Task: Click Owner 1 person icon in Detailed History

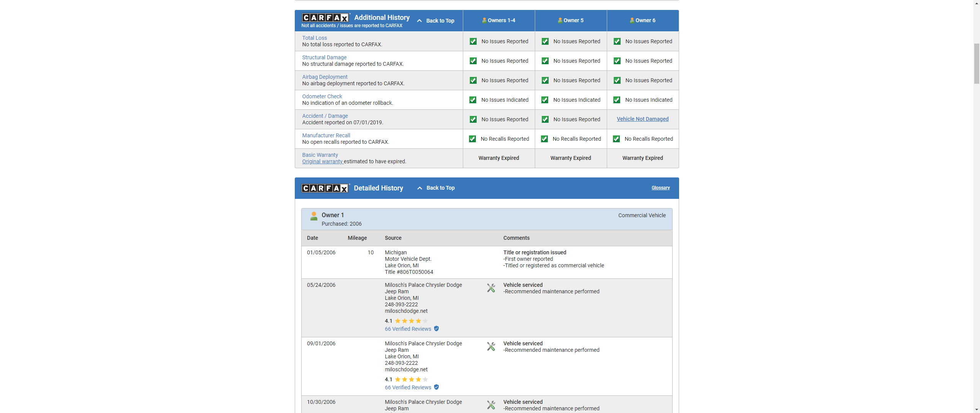Action: click(x=314, y=216)
